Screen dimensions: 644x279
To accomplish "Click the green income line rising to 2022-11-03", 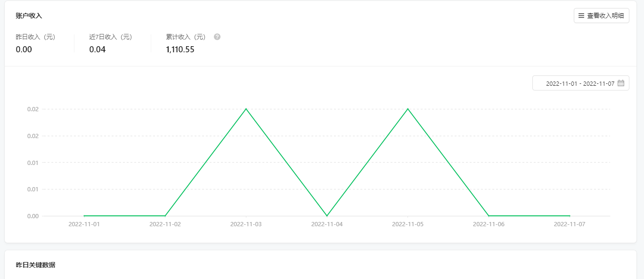I will [205, 163].
